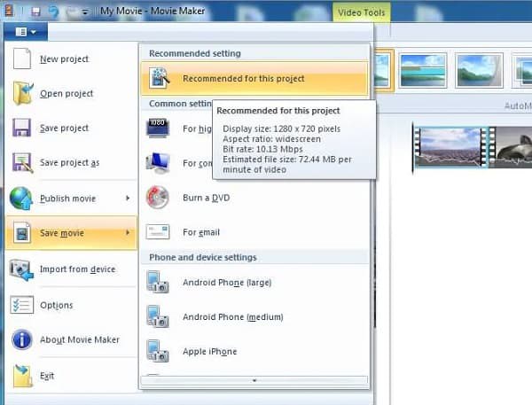Select New project from the menu
Viewport: 532px width, 405px height.
[x=71, y=58]
